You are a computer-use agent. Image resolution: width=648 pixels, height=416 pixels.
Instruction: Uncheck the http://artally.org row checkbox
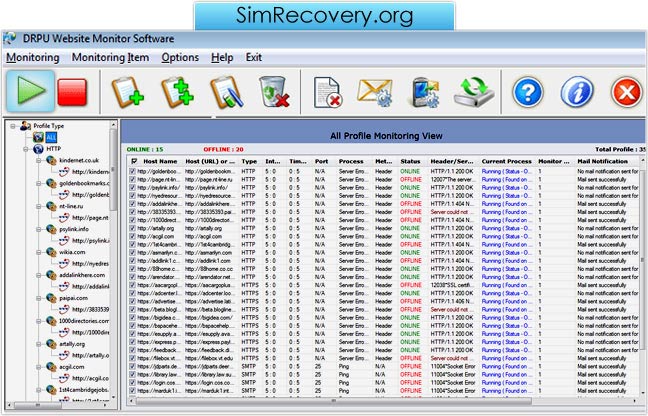click(132, 228)
